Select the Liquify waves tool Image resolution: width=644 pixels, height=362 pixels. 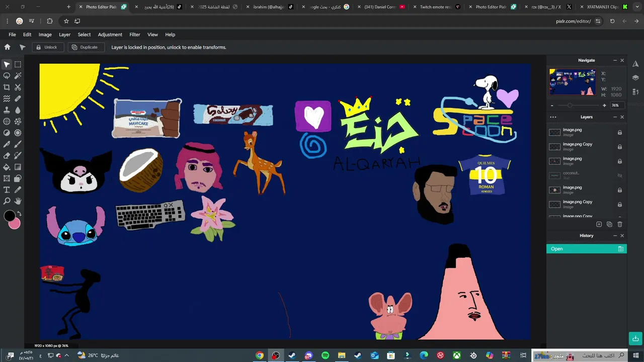point(7,99)
